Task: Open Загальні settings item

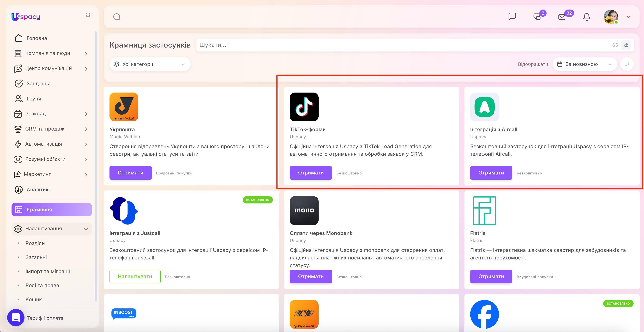Action: point(36,257)
